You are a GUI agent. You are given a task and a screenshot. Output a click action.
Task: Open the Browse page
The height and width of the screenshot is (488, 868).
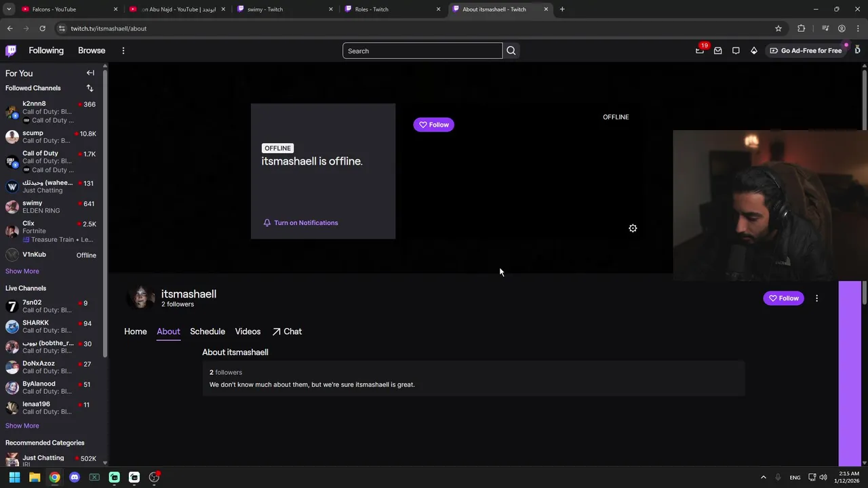tap(92, 51)
